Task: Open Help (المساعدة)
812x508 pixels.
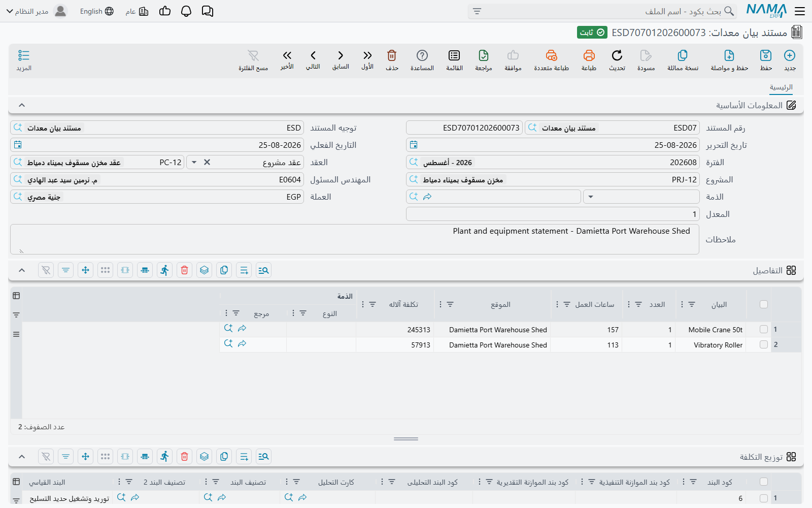Action: 422,60
